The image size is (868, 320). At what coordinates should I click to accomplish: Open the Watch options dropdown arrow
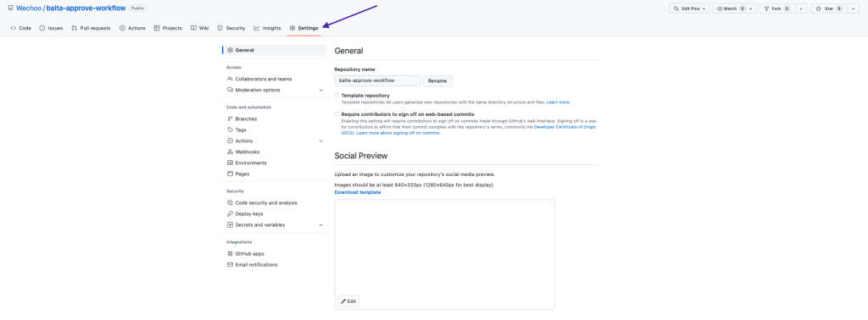(751, 8)
